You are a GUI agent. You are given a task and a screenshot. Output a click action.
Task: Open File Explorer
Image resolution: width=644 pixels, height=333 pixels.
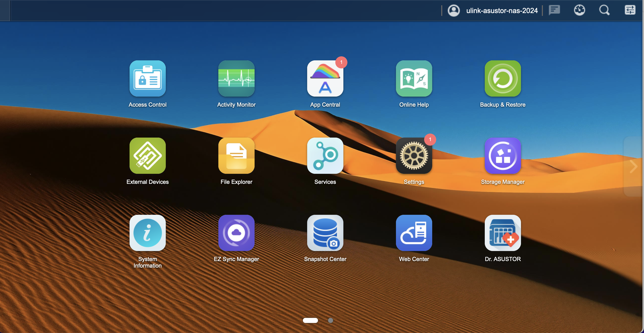tap(236, 156)
